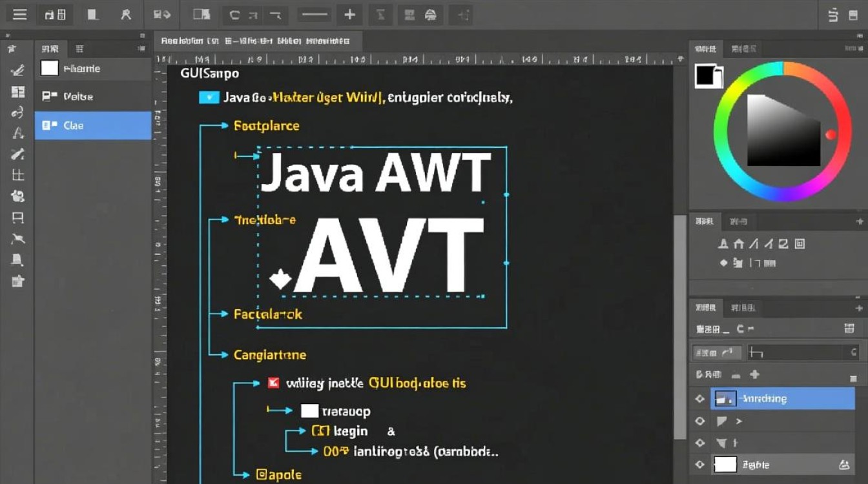Click the Add Layer plus button above the layers

coord(754,374)
